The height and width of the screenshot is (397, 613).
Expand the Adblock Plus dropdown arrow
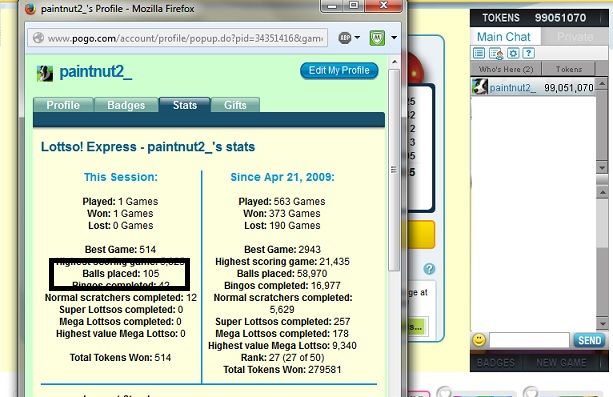click(357, 38)
